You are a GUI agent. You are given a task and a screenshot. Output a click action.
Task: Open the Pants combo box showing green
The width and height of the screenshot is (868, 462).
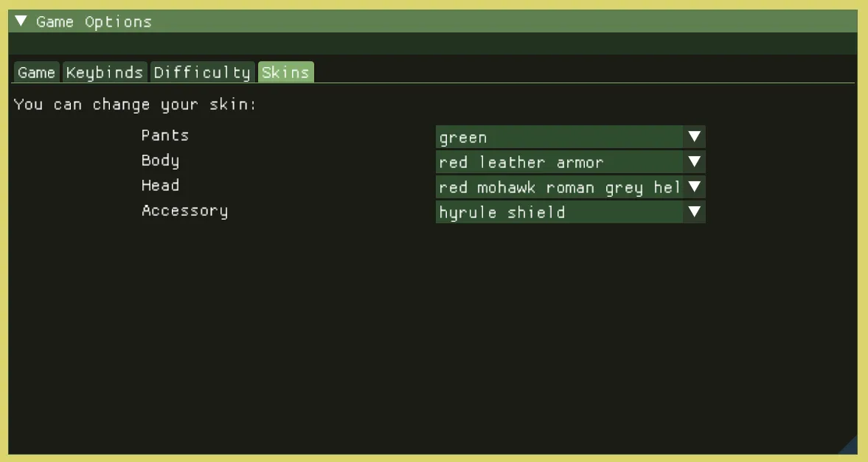pos(560,137)
